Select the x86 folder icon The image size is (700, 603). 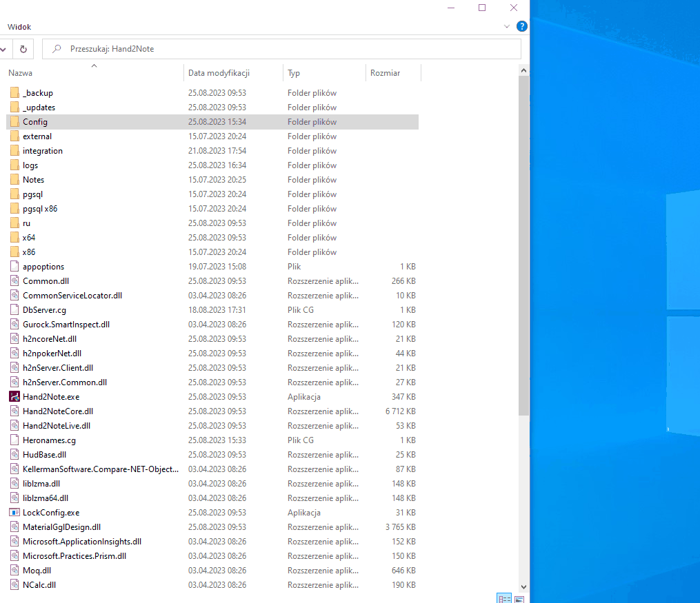tap(14, 252)
